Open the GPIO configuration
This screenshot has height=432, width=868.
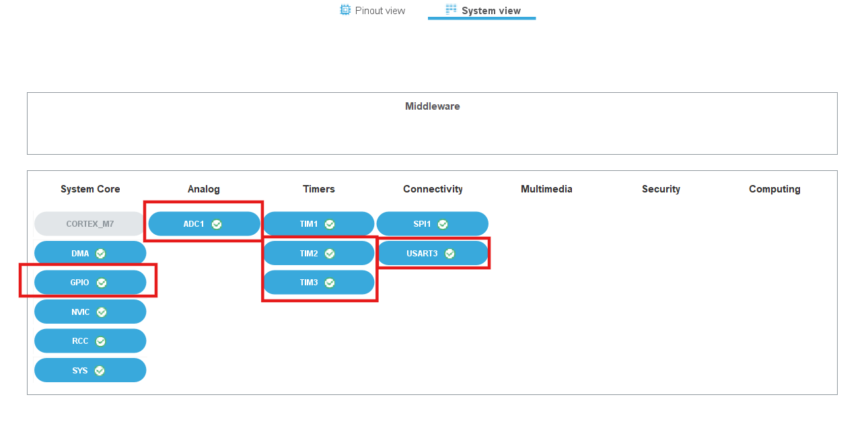tap(79, 283)
